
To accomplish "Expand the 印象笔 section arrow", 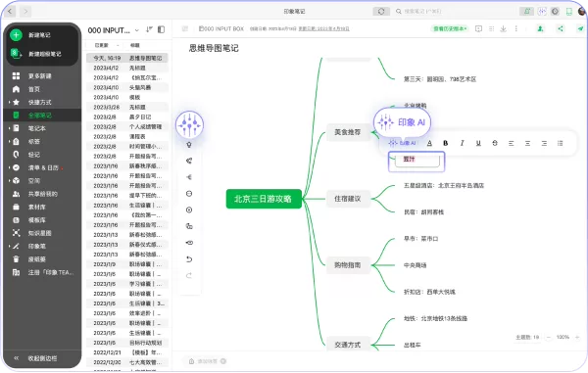I will (x=9, y=247).
